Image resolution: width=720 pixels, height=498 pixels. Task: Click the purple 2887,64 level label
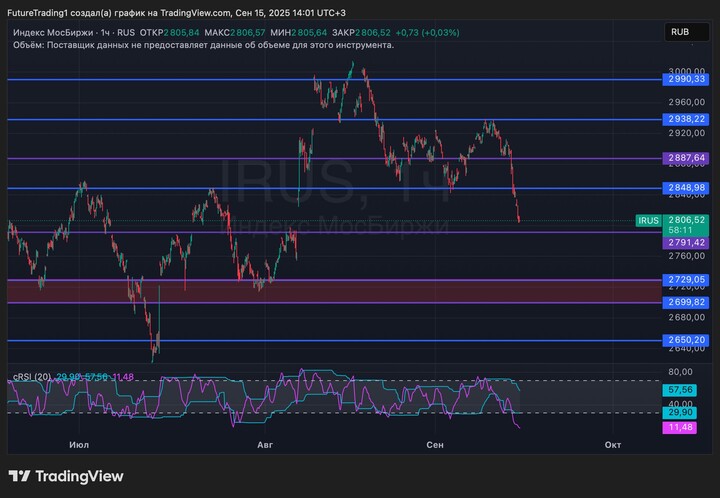coord(686,158)
